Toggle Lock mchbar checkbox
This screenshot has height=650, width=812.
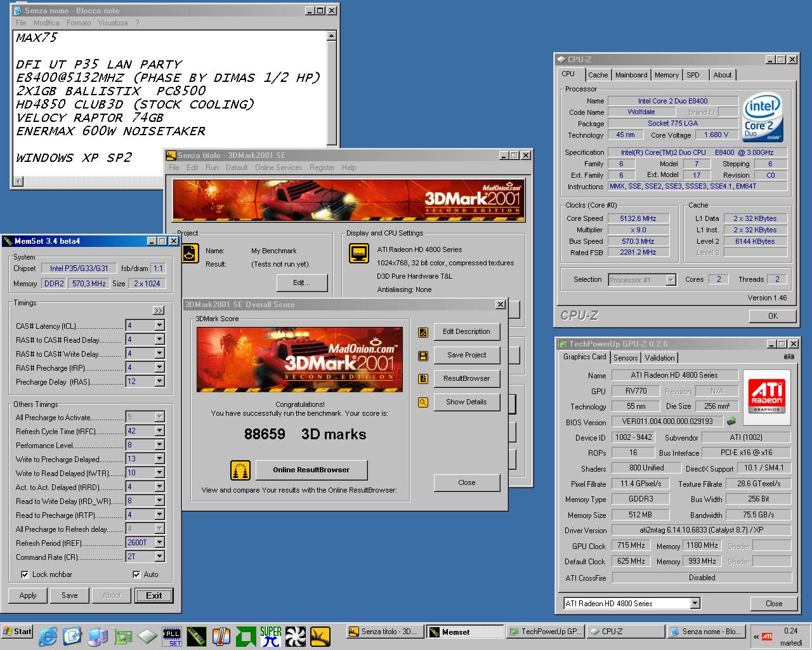coord(25,574)
